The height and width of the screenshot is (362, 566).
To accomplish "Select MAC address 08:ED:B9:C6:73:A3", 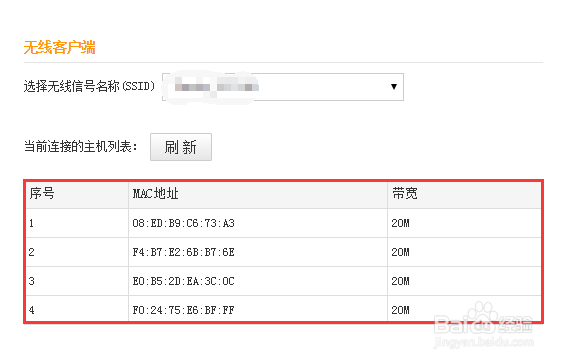I will [x=183, y=223].
